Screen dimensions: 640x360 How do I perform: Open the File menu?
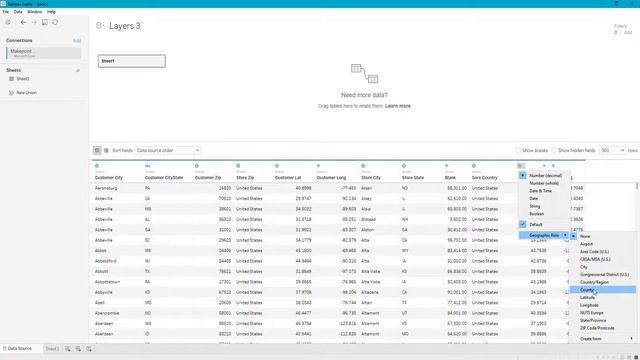point(6,12)
